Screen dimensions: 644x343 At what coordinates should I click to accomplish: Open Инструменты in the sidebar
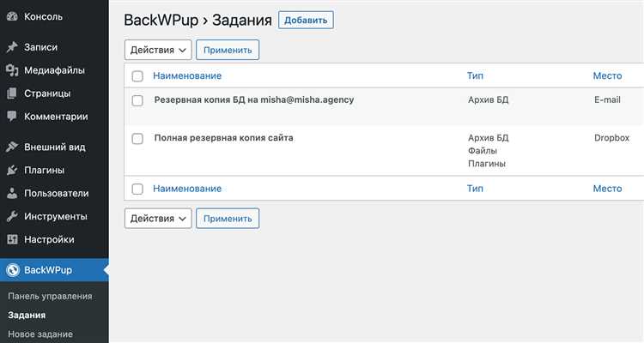pyautogui.click(x=54, y=216)
